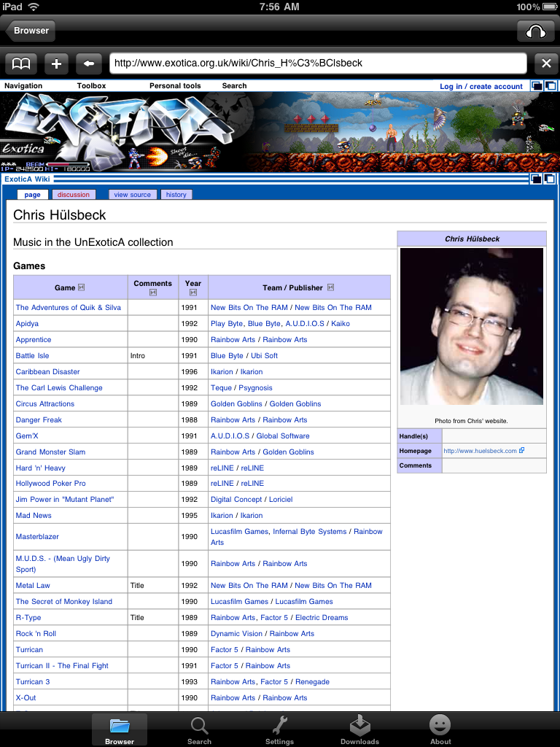Open The Secret of Monkey Island link
This screenshot has width=560, height=747.
[x=64, y=601]
